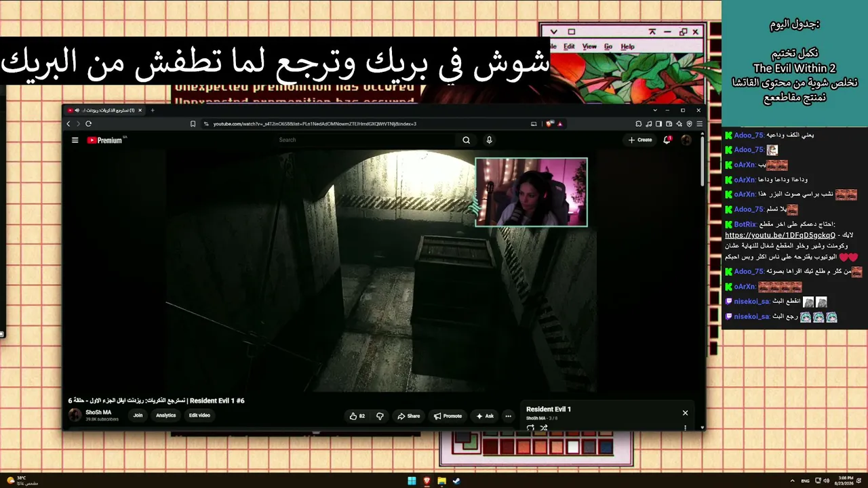Viewport: 868px width, 488px height.
Task: Start voice search with the microphone icon
Action: (x=489, y=140)
